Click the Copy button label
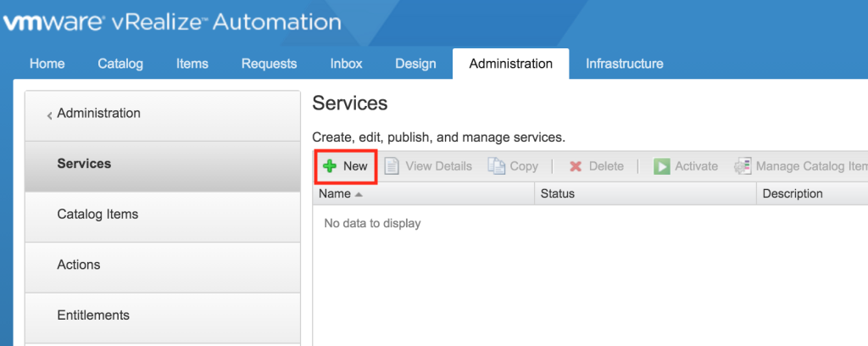868x346 pixels. pyautogui.click(x=524, y=166)
